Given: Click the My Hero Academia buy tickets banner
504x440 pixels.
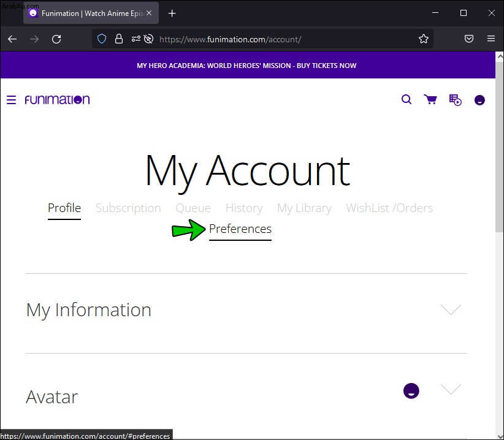Looking at the screenshot, I should pyautogui.click(x=246, y=66).
